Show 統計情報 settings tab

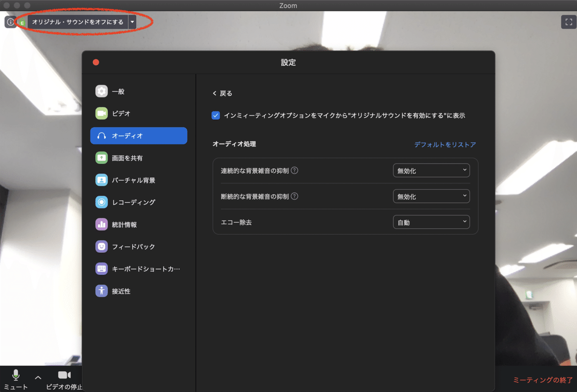(x=139, y=224)
